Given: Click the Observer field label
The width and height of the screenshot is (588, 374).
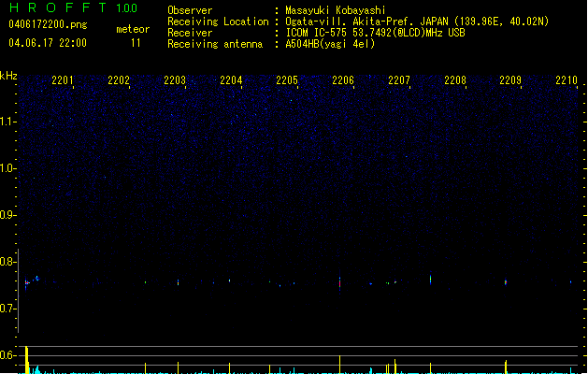Looking at the screenshot, I should point(190,10).
